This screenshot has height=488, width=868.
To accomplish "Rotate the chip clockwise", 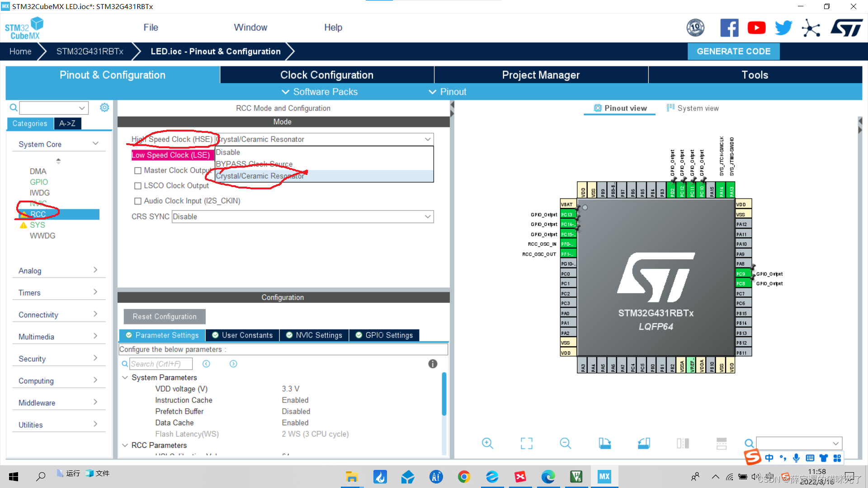I will (x=605, y=443).
